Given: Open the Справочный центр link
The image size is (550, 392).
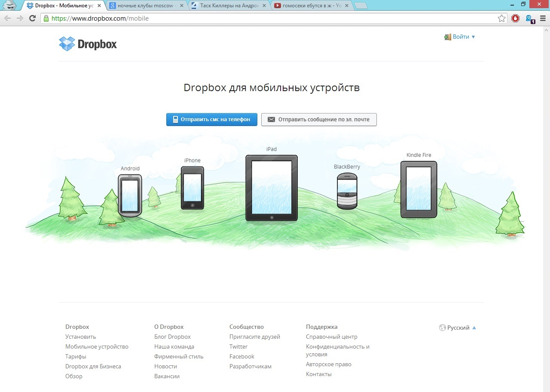Looking at the screenshot, I should pos(332,337).
